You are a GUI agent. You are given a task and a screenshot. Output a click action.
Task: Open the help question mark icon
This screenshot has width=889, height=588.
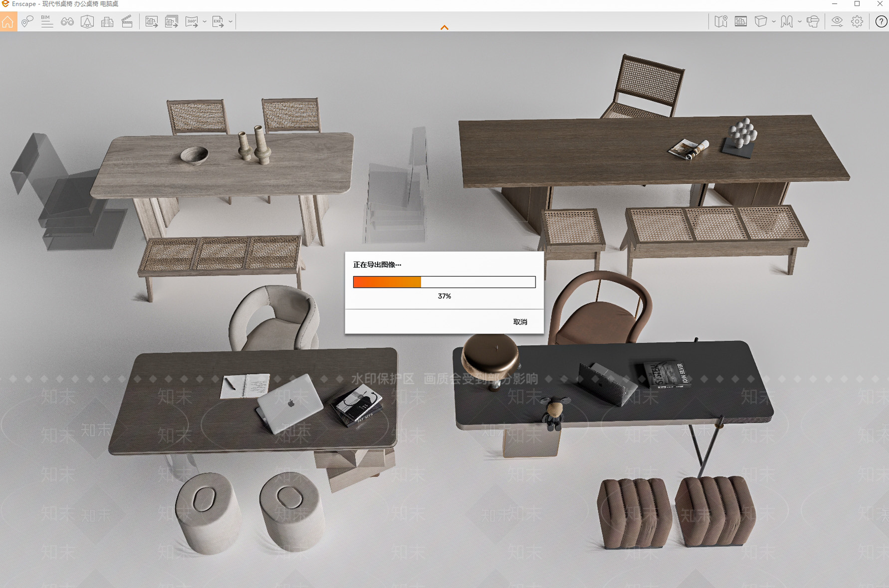pos(881,22)
